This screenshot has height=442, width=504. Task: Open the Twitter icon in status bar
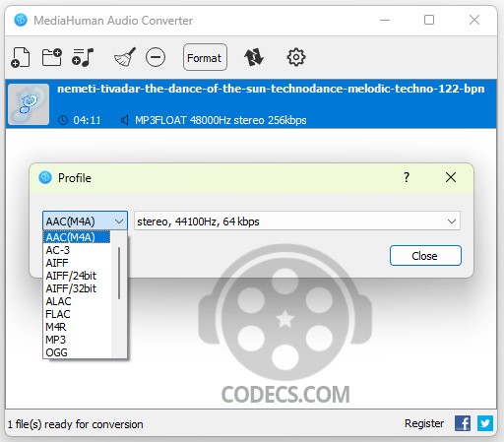click(x=485, y=423)
